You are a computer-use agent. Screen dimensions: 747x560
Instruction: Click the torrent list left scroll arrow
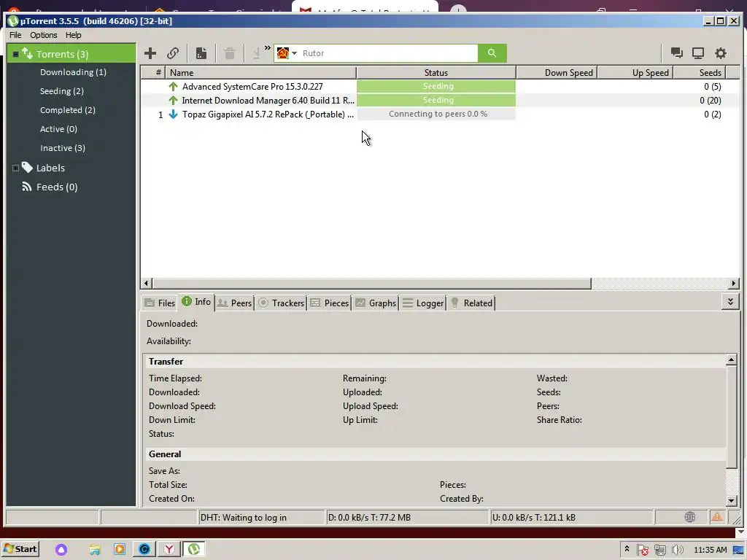click(x=146, y=284)
